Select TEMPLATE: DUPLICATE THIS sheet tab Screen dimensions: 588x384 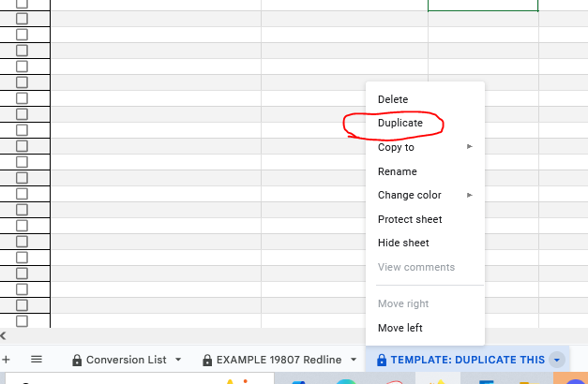point(467,360)
